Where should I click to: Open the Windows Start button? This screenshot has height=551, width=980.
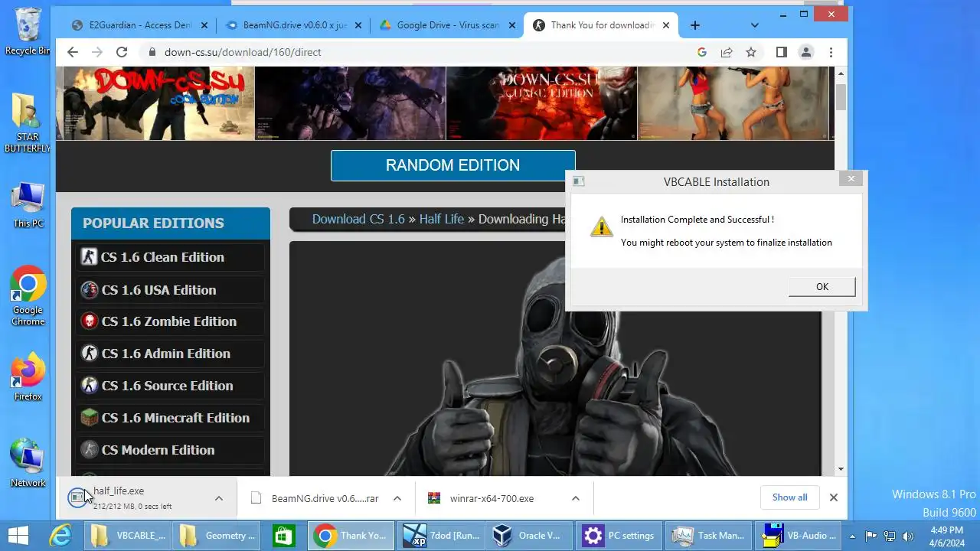click(x=18, y=536)
